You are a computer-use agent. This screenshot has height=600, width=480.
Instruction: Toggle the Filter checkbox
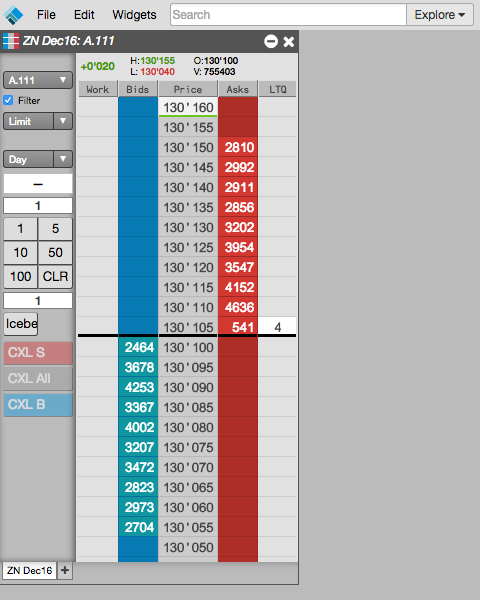8,100
